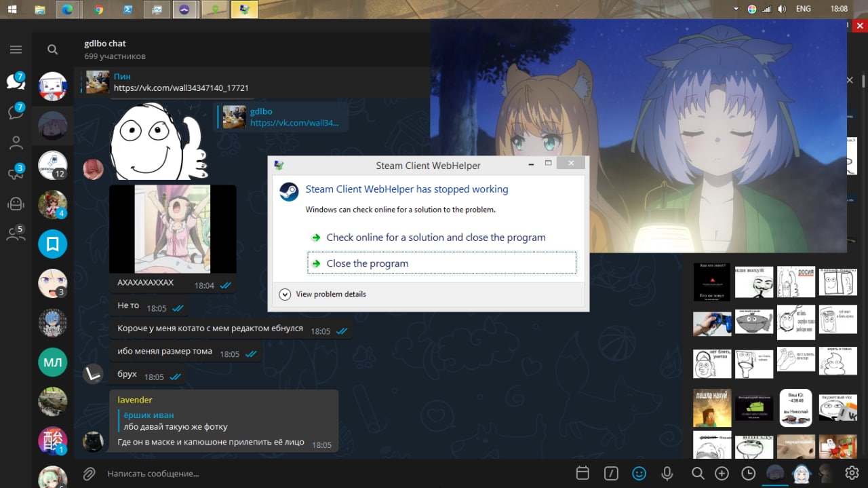Open the chat with the 酔 avatar
The height and width of the screenshot is (488, 868).
[52, 440]
